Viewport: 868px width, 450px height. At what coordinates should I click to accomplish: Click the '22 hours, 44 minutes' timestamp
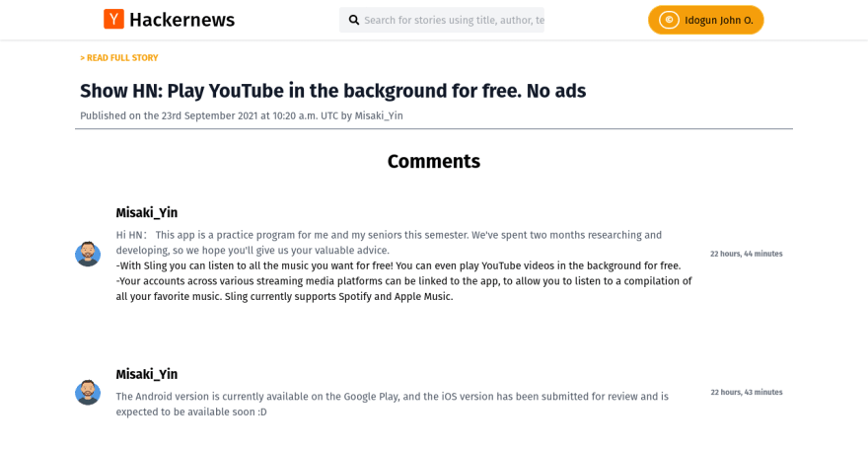[747, 254]
